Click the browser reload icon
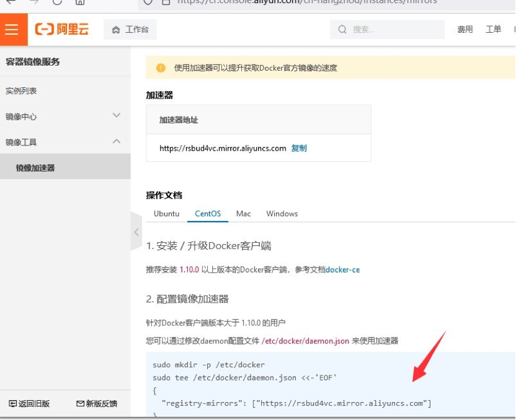The height and width of the screenshot is (420, 516). [x=57, y=2]
